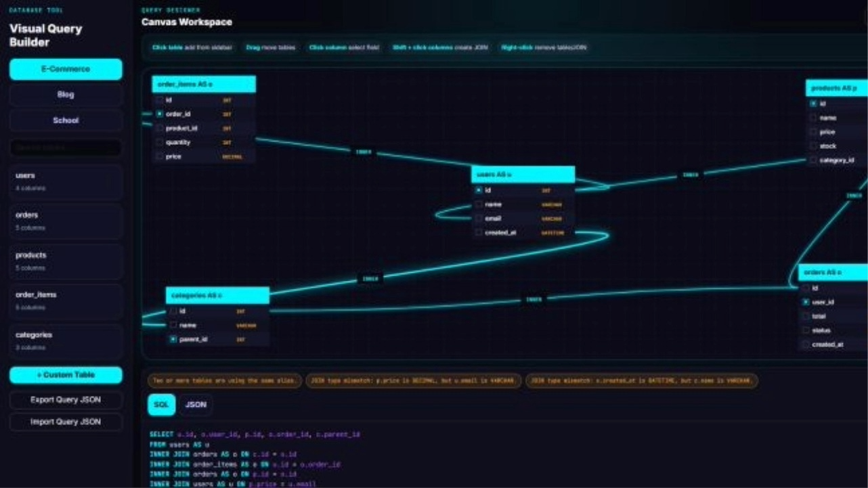Uncheck parent_id in the categories table

(173, 340)
